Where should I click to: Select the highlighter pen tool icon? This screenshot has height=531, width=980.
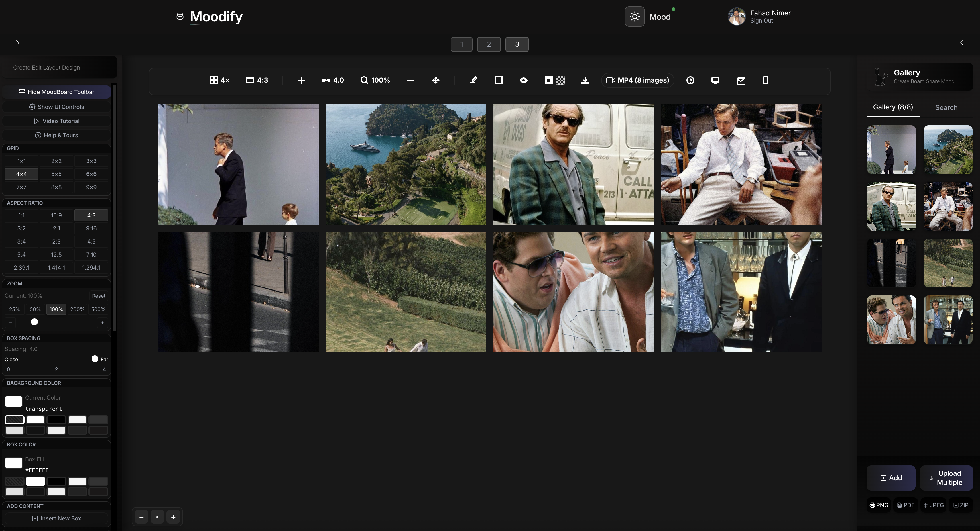click(x=473, y=80)
